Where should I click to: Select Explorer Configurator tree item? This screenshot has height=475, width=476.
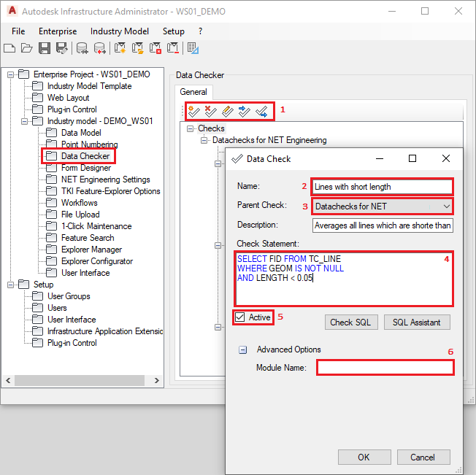coord(97,261)
